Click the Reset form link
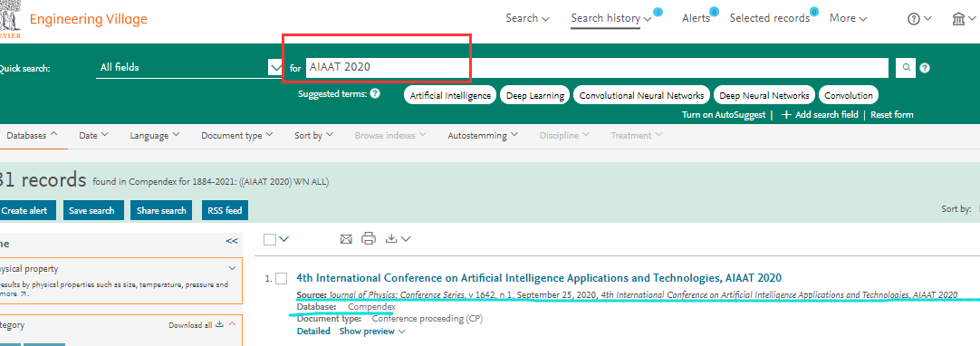Screen dimensions: 980x346 (892, 115)
